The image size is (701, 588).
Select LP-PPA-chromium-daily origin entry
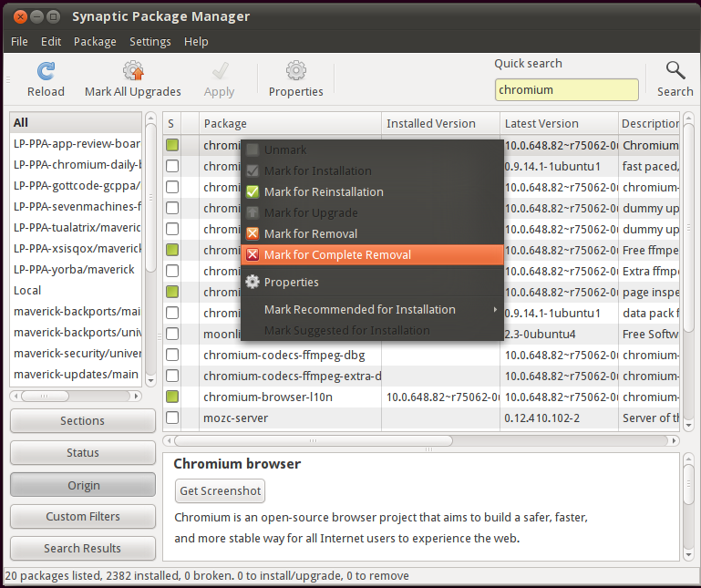point(76,165)
